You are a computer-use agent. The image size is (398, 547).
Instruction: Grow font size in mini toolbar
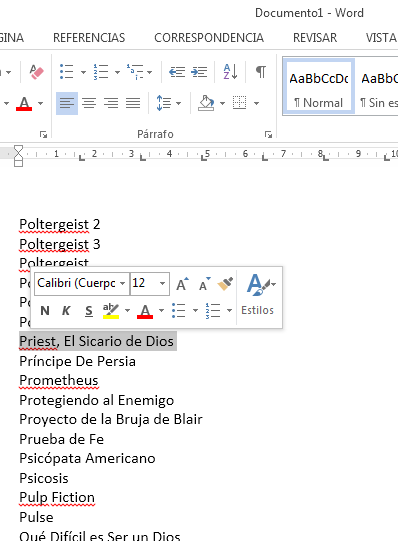pyautogui.click(x=182, y=284)
